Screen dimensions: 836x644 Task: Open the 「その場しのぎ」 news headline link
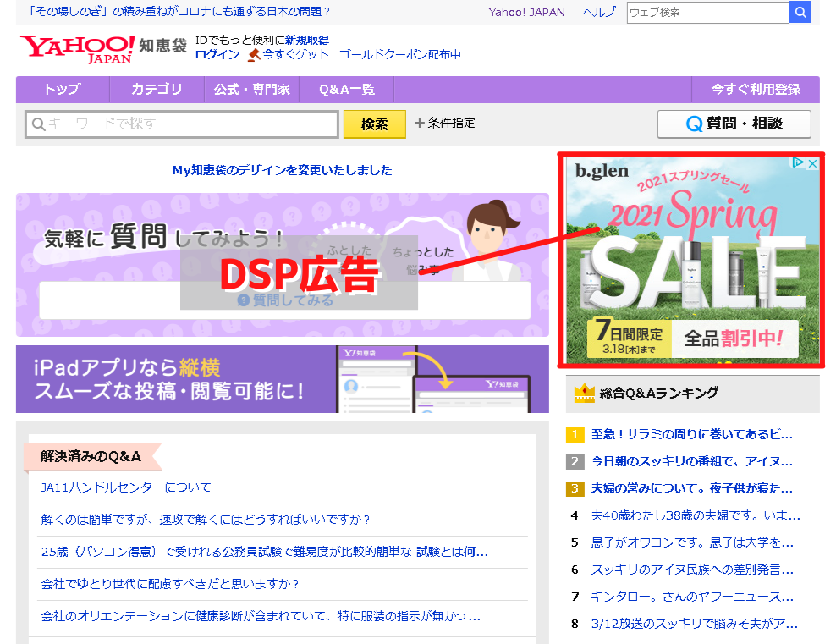click(179, 12)
